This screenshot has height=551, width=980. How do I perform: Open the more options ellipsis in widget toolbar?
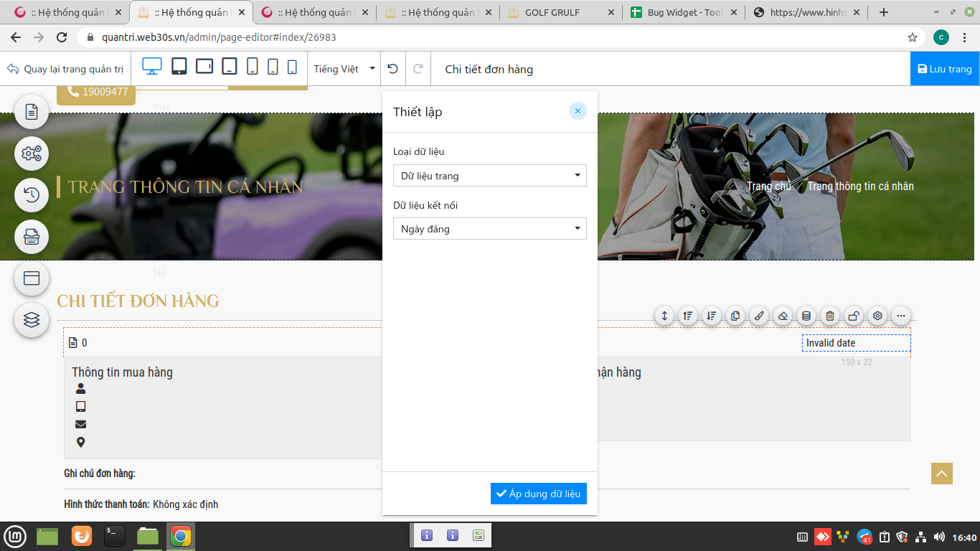tap(900, 316)
